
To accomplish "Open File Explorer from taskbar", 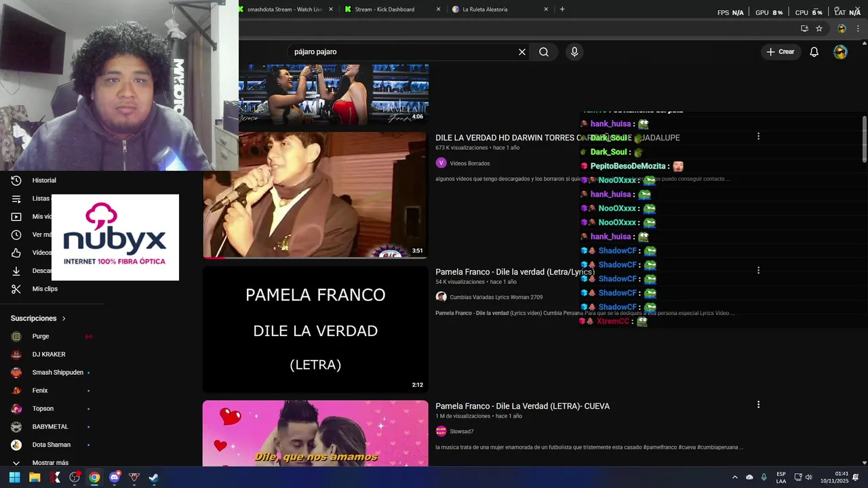I will [35, 478].
